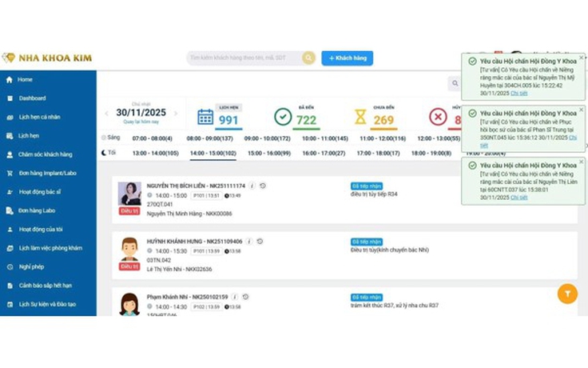Open info icon for Phạm Khánh Nhi
Viewport: 588px width, 368px height.
235,297
